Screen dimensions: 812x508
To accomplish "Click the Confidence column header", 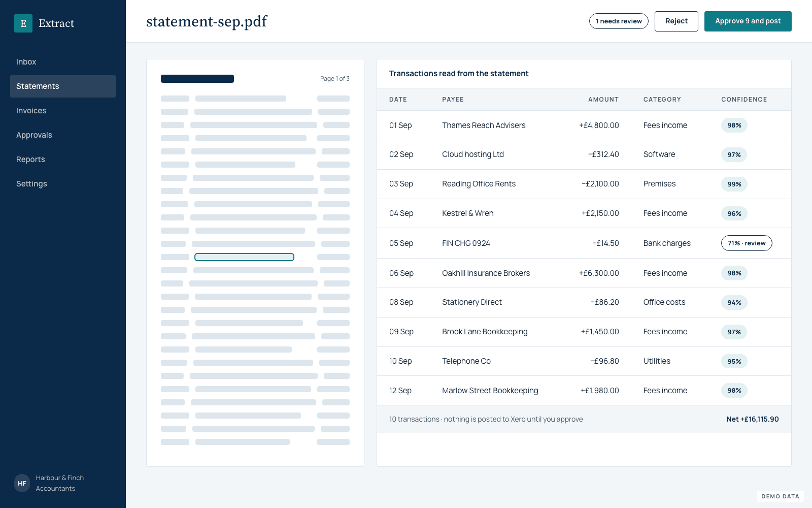I will [x=744, y=100].
